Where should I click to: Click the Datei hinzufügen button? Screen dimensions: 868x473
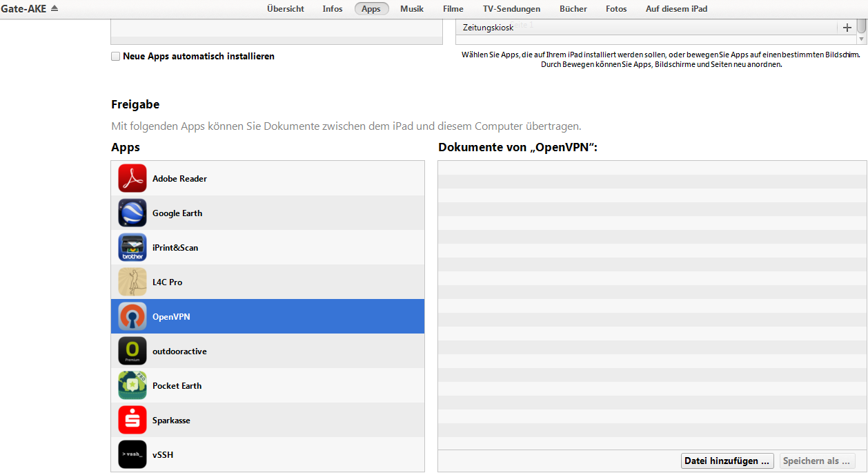[727, 461]
